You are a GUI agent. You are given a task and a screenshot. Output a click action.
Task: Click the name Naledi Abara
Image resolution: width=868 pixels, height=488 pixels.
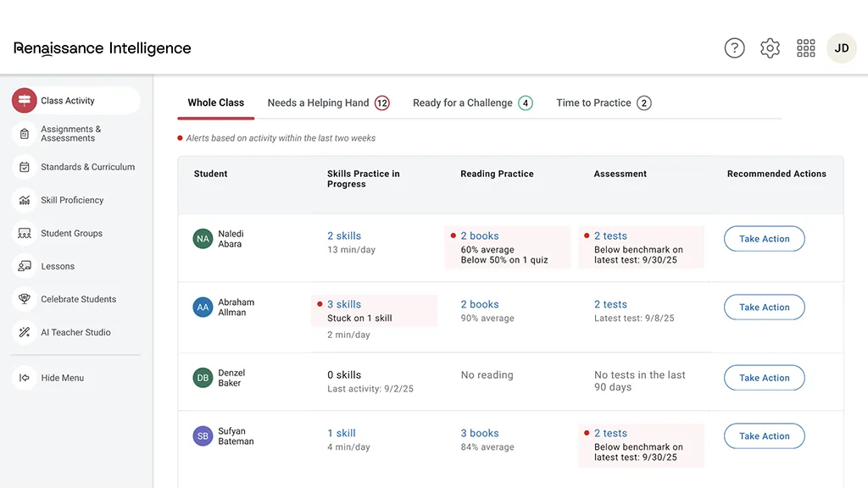click(231, 239)
